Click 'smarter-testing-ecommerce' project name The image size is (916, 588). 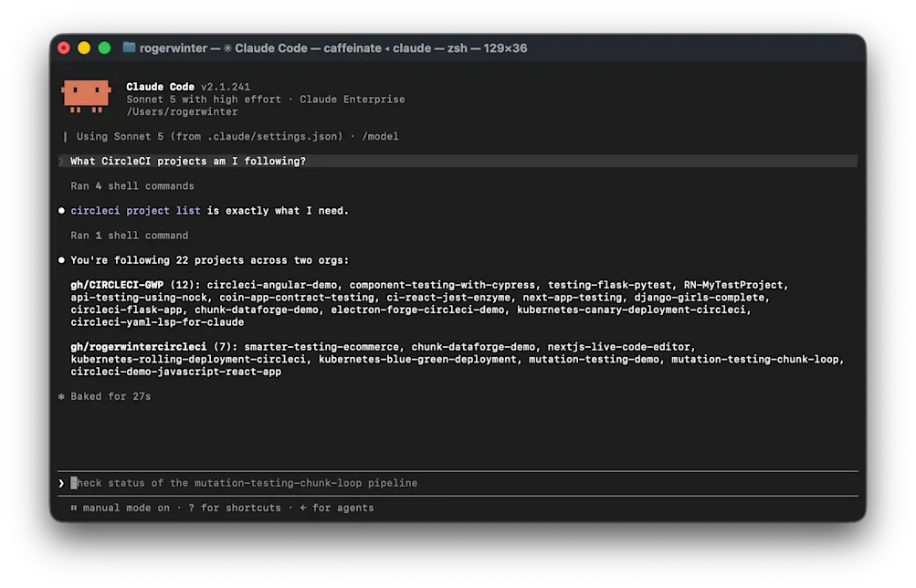pyautogui.click(x=321, y=347)
